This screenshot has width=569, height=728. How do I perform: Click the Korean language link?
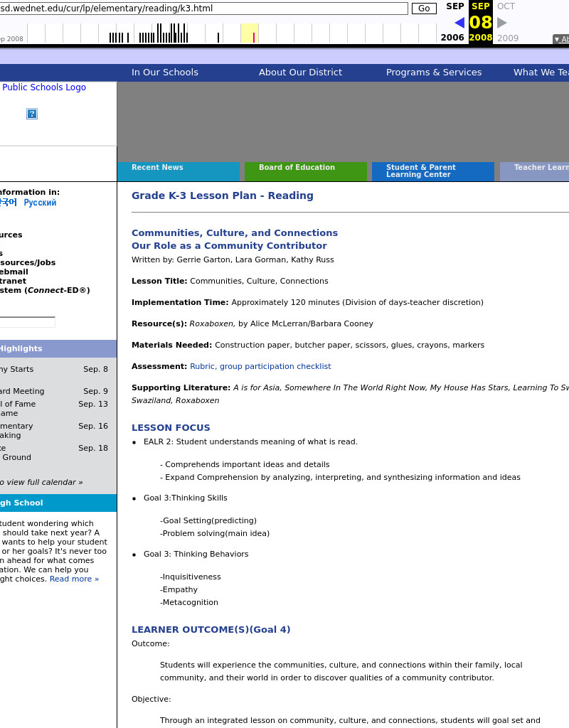tap(9, 203)
